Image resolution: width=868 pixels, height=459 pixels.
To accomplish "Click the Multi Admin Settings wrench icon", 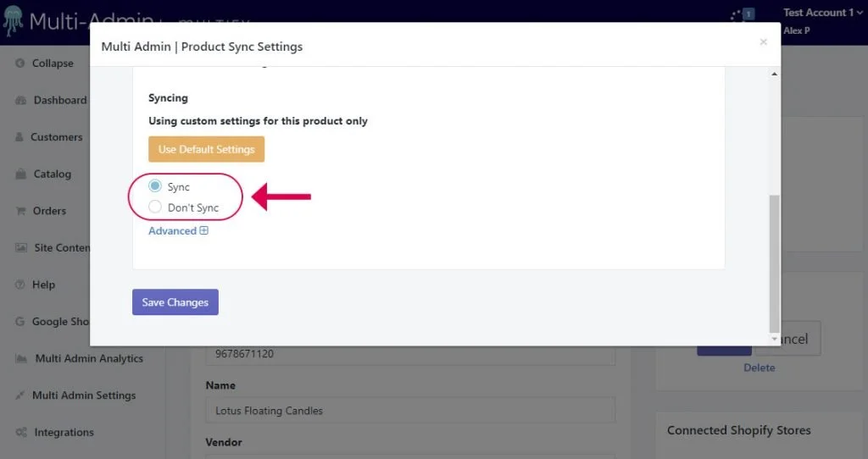I will coord(20,395).
